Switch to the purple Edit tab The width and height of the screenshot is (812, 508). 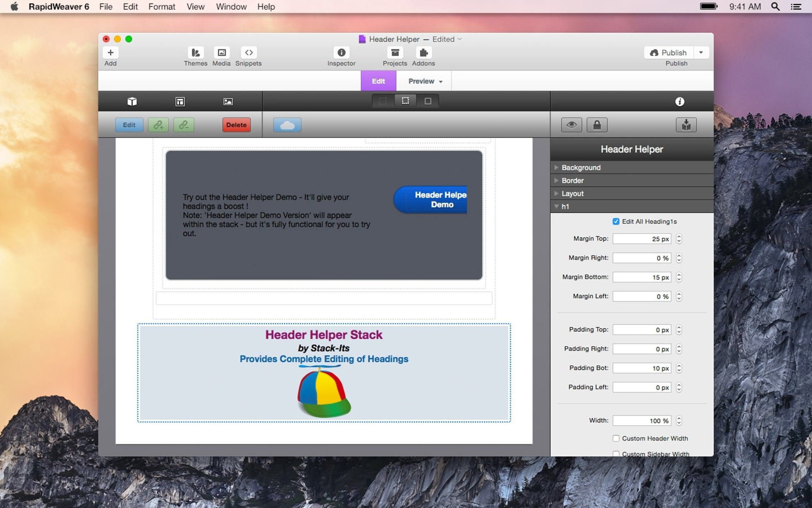(378, 81)
